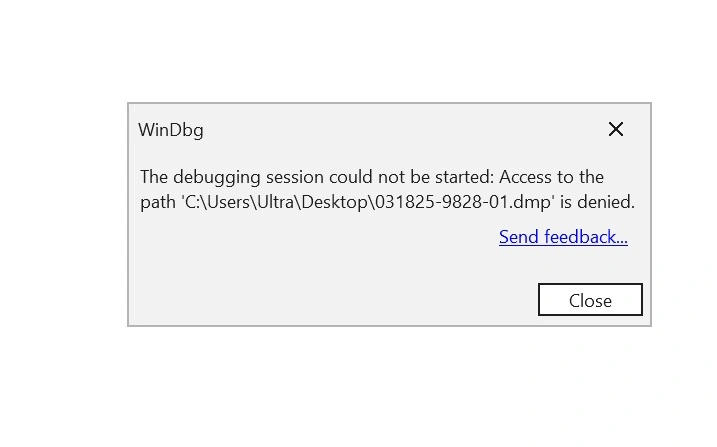Dismiss the access denied error with Close
Viewport: 717px width, 447px height.
pyautogui.click(x=590, y=300)
